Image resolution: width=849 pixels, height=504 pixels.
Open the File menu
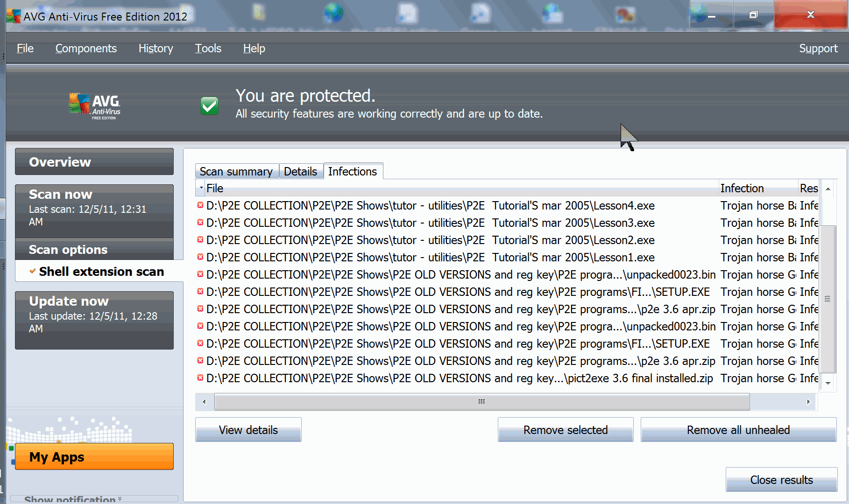pos(25,49)
